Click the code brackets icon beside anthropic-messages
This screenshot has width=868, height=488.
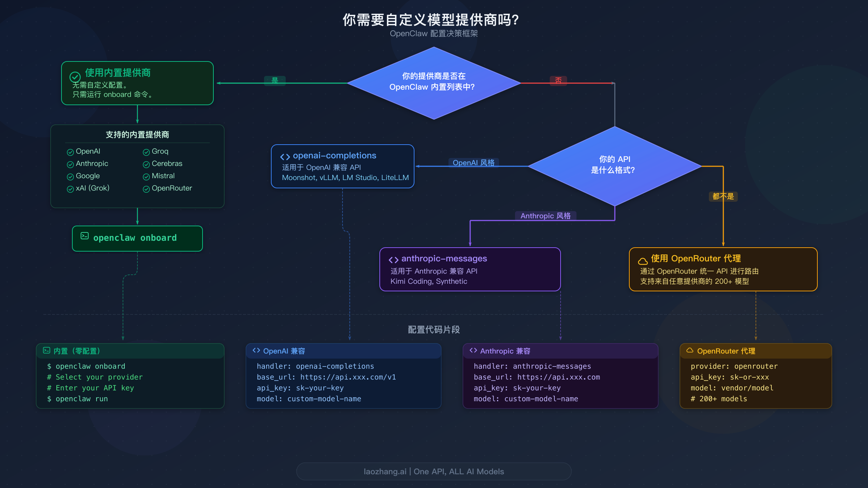coord(393,259)
